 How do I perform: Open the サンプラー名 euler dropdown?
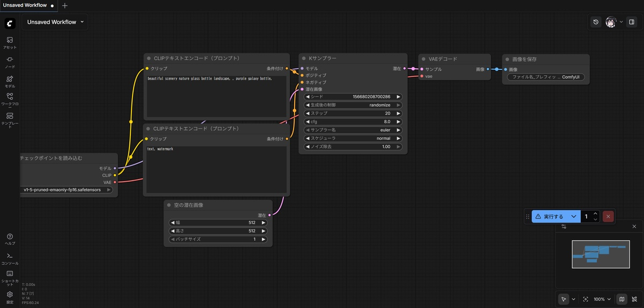pyautogui.click(x=353, y=130)
